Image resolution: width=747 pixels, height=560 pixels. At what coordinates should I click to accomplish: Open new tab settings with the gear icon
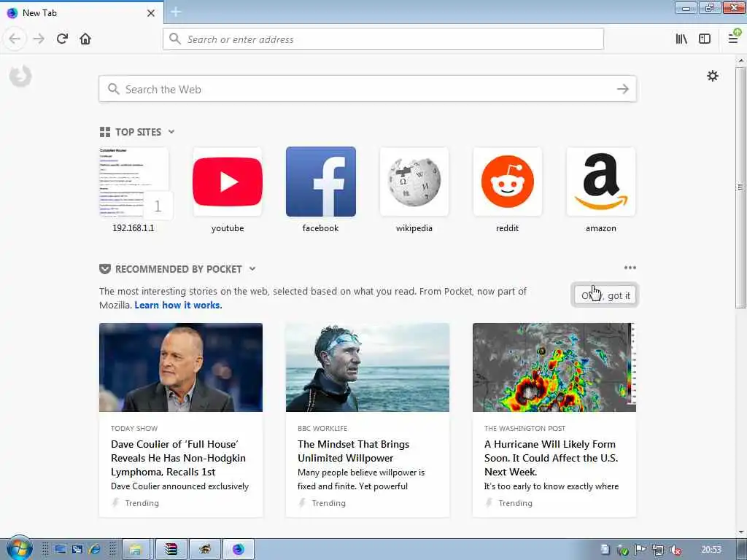click(x=712, y=76)
